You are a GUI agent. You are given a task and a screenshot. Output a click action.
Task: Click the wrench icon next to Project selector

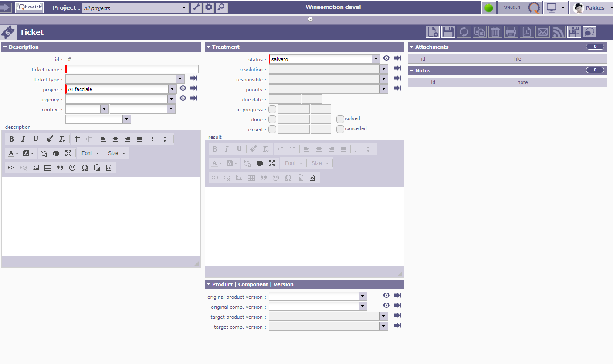[x=196, y=7]
